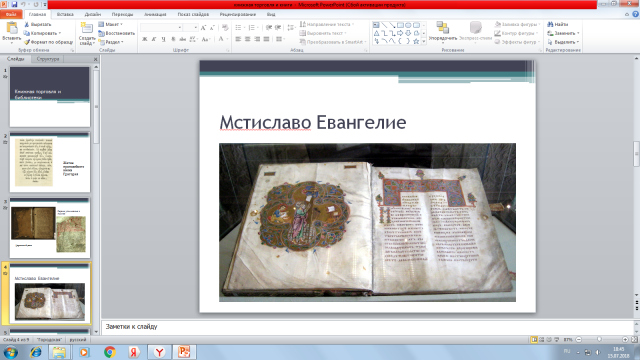640x360 pixels.
Task: Toggle strikethrough formatting
Action: (x=182, y=39)
